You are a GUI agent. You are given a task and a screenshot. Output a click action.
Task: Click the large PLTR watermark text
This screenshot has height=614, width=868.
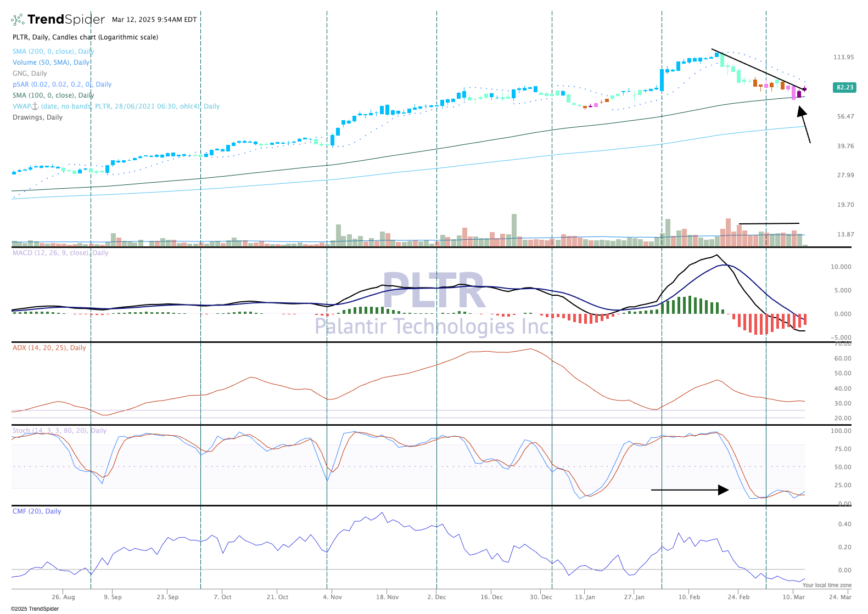[433, 290]
